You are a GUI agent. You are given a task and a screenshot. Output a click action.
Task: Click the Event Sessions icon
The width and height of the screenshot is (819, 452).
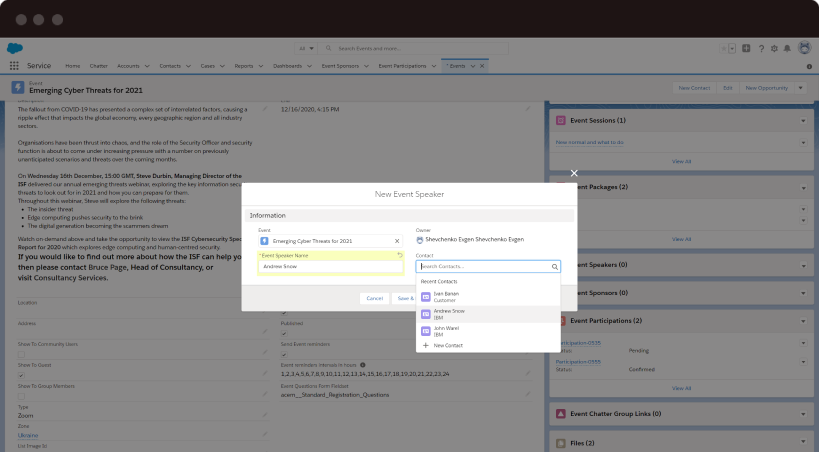(560, 120)
